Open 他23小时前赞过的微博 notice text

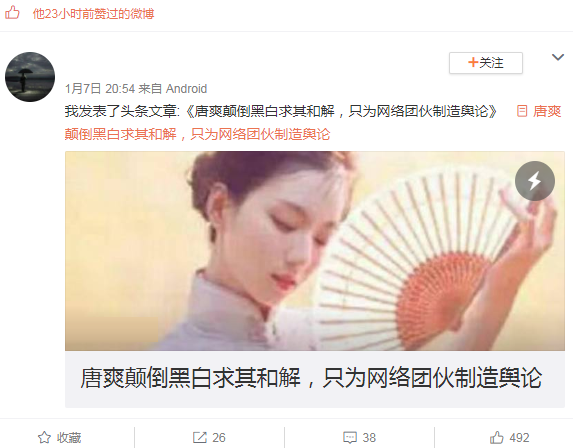[94, 14]
